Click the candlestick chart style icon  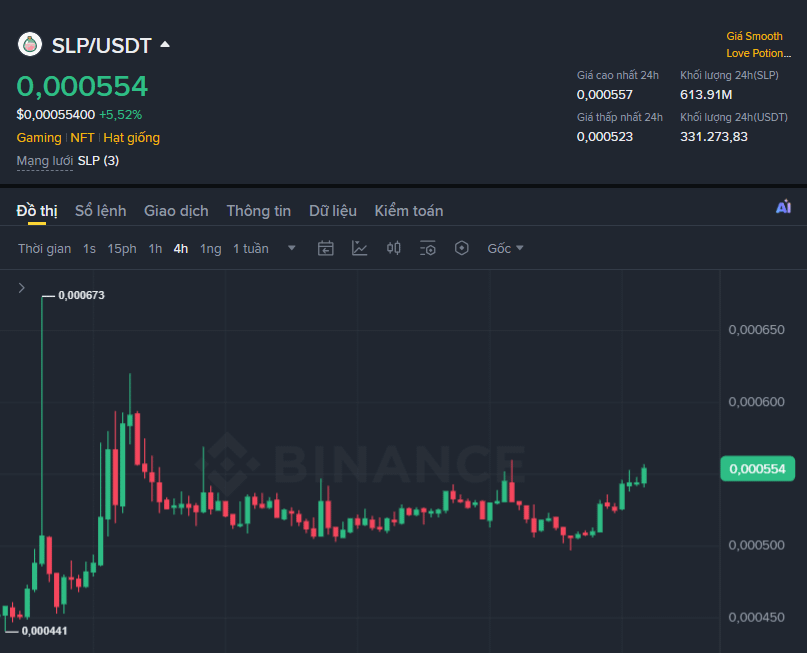click(394, 249)
